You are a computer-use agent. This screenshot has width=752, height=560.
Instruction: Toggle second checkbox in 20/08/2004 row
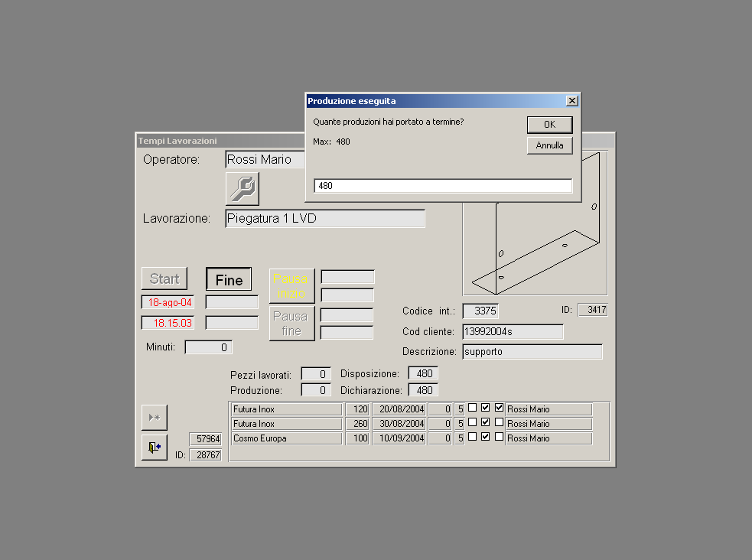[x=485, y=408]
